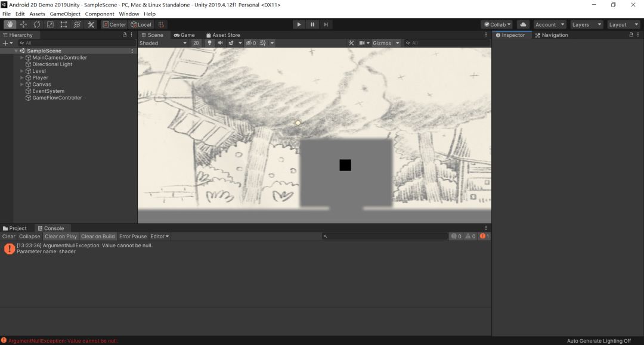This screenshot has height=345, width=644.
Task: Toggle Clear on Play option
Action: pos(61,237)
